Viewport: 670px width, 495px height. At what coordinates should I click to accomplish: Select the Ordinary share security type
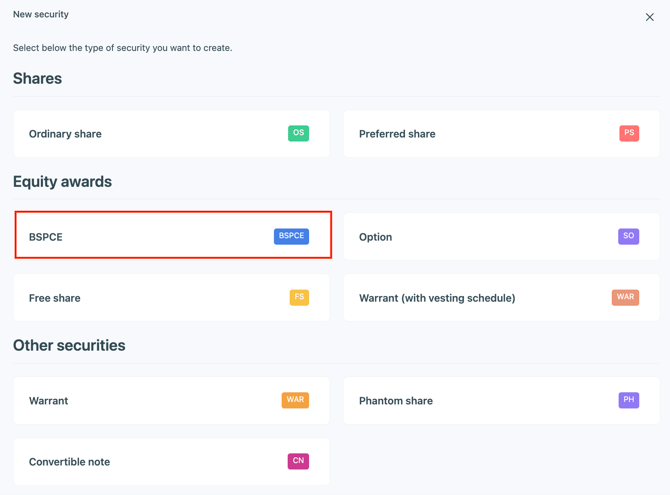coord(150,134)
